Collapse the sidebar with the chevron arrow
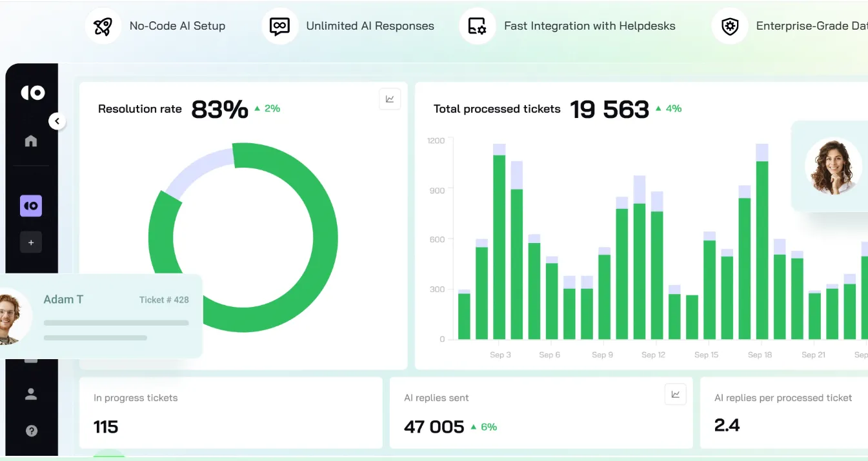Image resolution: width=868 pixels, height=461 pixels. (x=57, y=121)
